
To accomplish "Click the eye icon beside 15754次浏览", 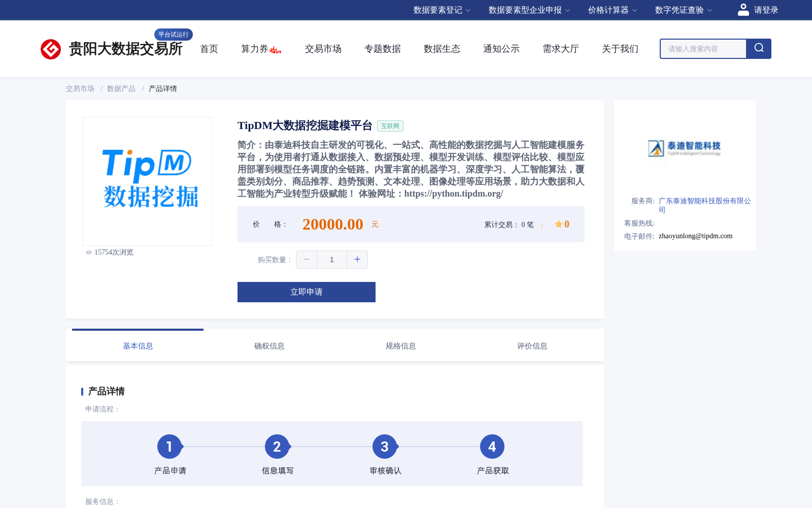I will tap(89, 252).
